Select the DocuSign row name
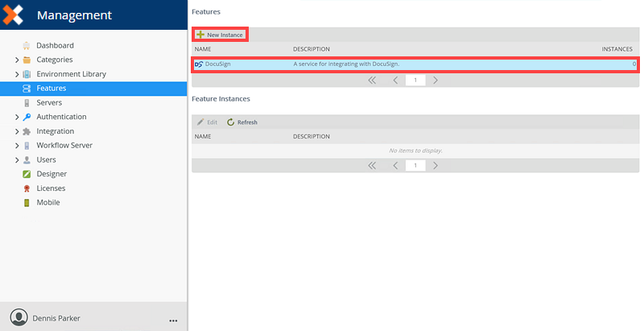This screenshot has width=644, height=331. [217, 64]
